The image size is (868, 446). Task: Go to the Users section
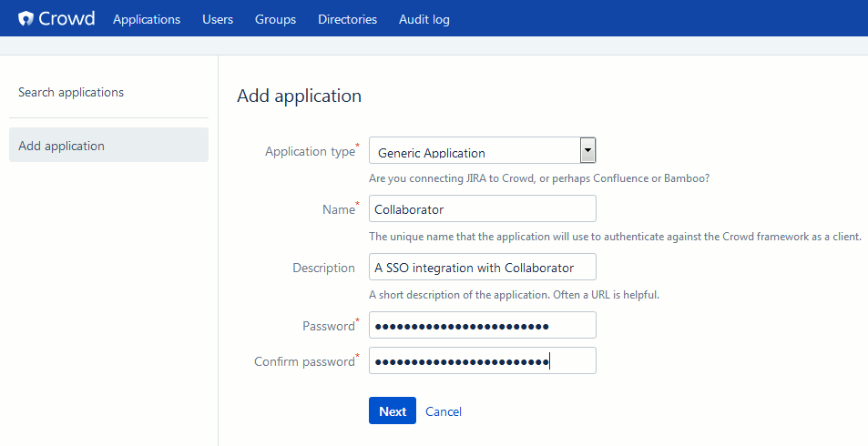coord(218,19)
